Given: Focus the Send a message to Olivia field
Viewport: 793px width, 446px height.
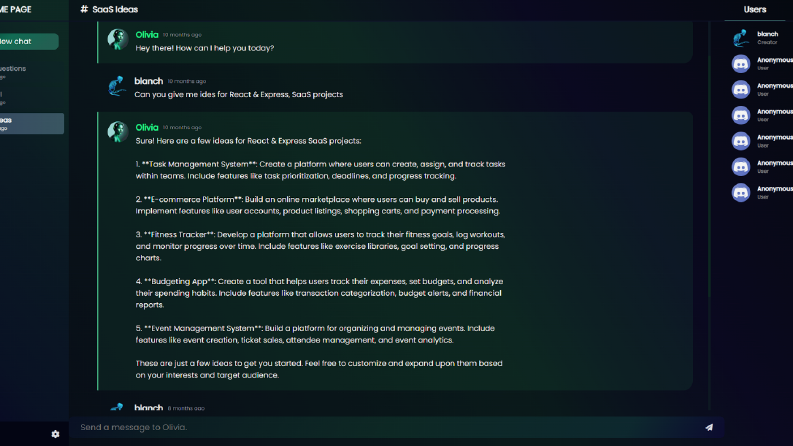Looking at the screenshot, I should pos(389,427).
